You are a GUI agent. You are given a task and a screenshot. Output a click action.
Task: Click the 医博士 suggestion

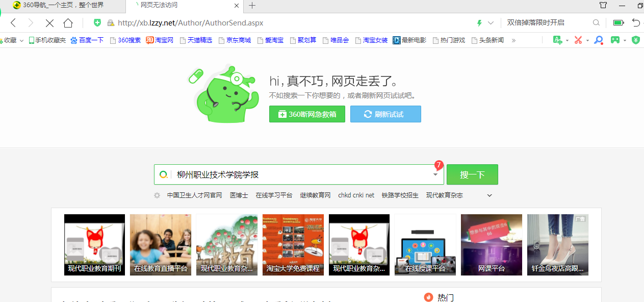click(239, 195)
